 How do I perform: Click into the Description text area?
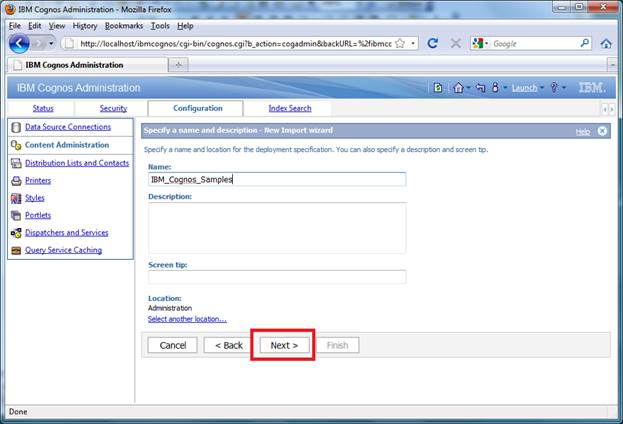pos(277,228)
